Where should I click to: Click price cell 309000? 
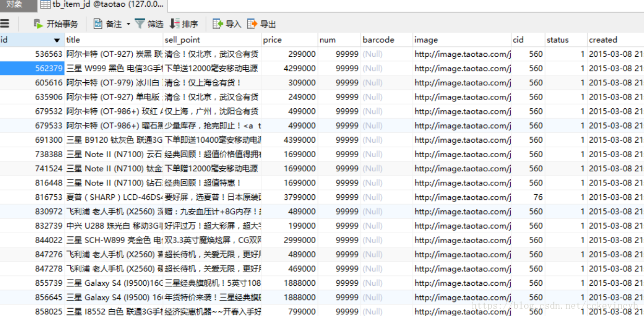[289, 83]
